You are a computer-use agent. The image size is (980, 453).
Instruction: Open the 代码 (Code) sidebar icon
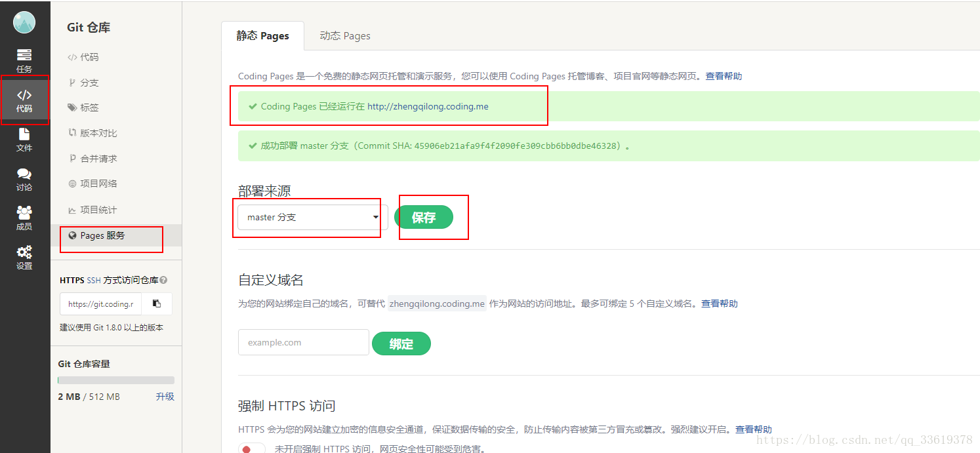coord(24,101)
